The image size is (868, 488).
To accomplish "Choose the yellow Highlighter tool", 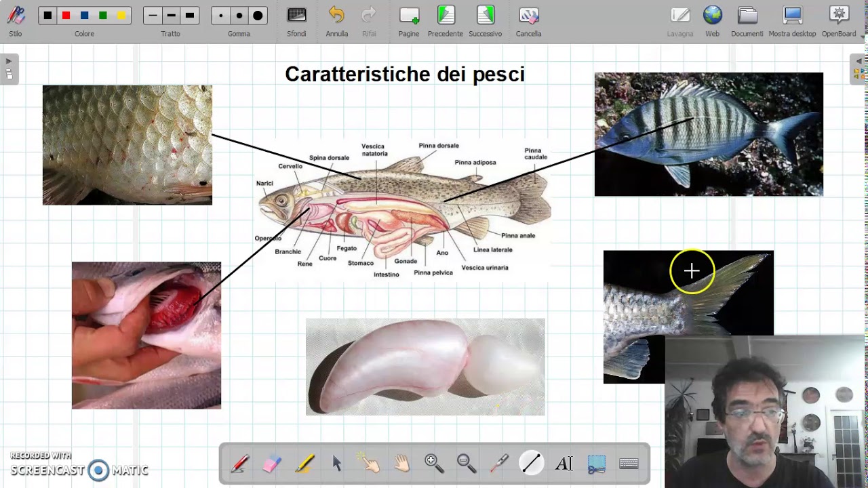I will pos(304,464).
